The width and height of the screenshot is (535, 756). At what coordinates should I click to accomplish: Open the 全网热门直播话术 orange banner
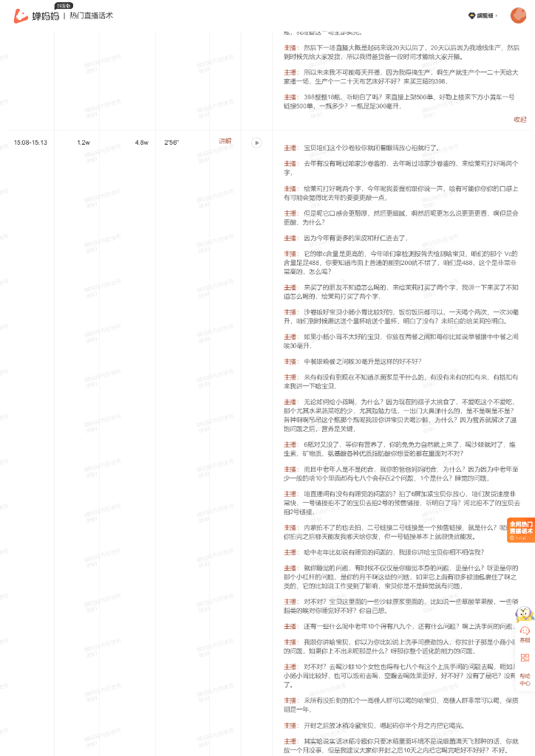coord(520,530)
